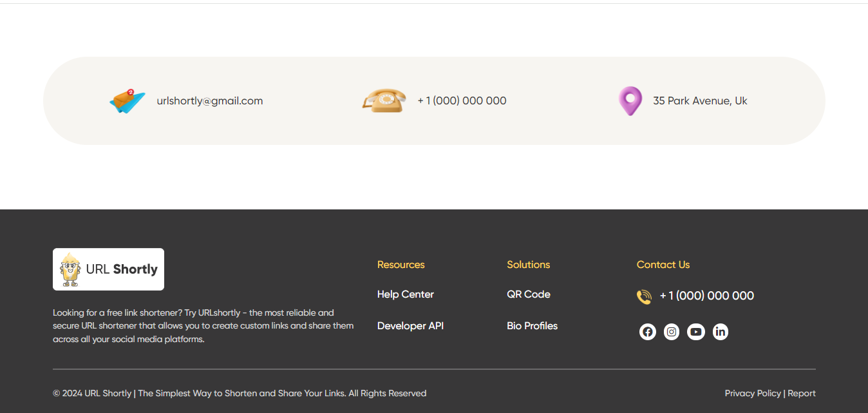Viewport: 868px width, 413px height.
Task: Click the envelope email icon
Action: click(x=127, y=101)
